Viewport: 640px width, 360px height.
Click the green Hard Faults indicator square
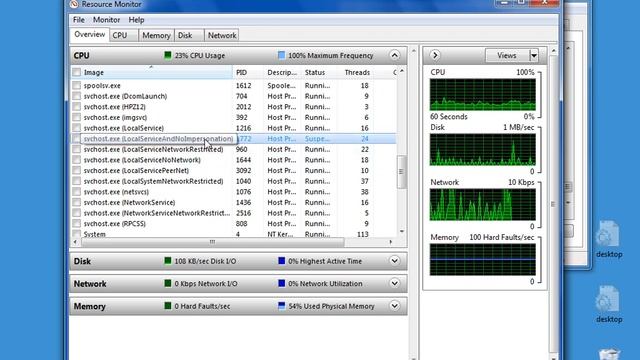click(x=168, y=306)
